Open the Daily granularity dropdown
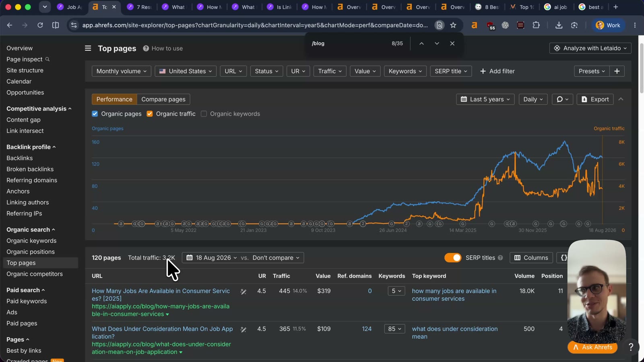Image resolution: width=644 pixels, height=362 pixels. [533, 99]
